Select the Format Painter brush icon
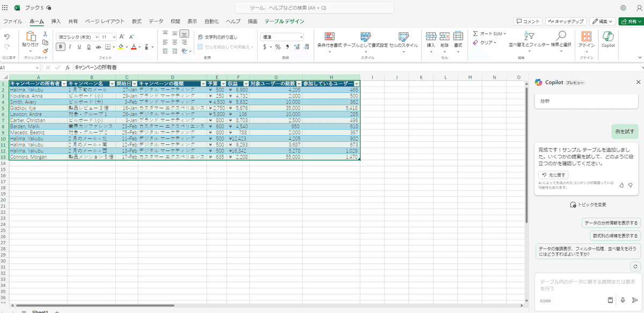 (x=45, y=51)
